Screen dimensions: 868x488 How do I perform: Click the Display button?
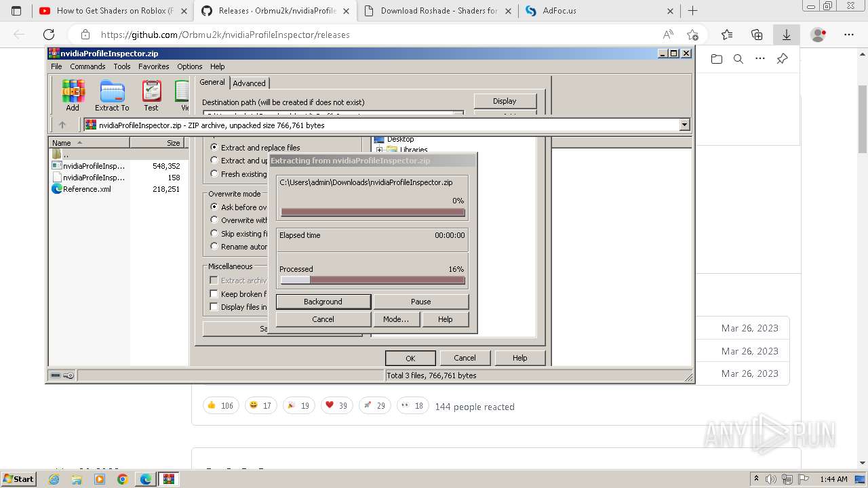coord(505,101)
